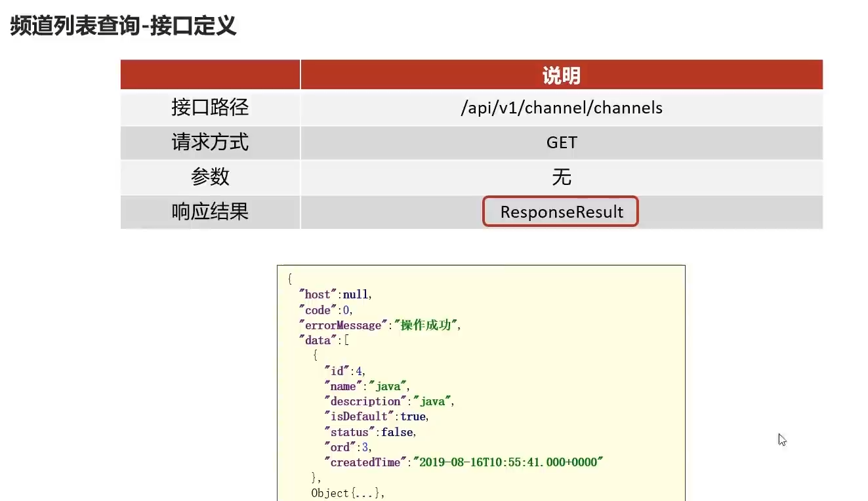Click the 响应结果 row label
The width and height of the screenshot is (868, 501).
tap(210, 212)
